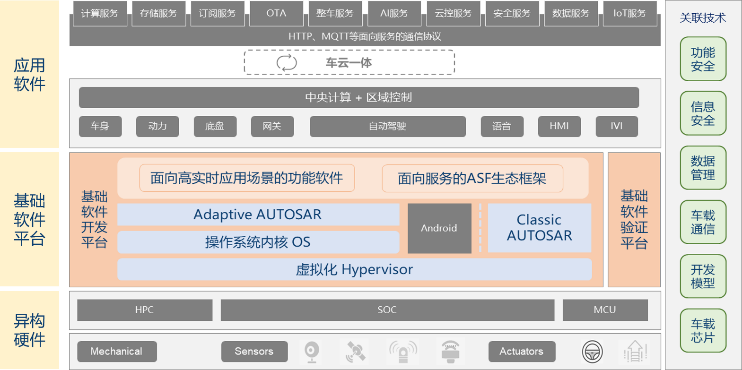742x370 pixels.
Task: Click the 虚拟化 Hypervisor block
Action: tap(354, 269)
